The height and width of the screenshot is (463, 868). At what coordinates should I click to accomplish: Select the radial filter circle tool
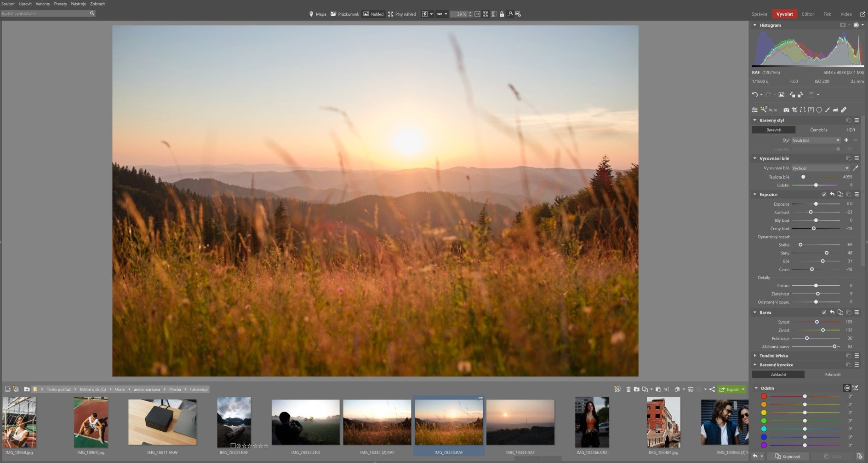point(819,110)
